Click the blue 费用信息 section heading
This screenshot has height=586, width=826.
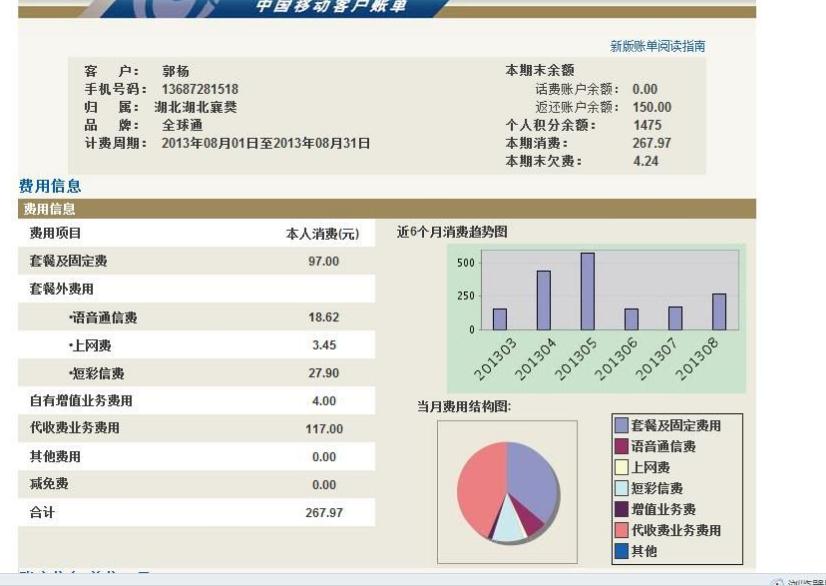(x=50, y=185)
